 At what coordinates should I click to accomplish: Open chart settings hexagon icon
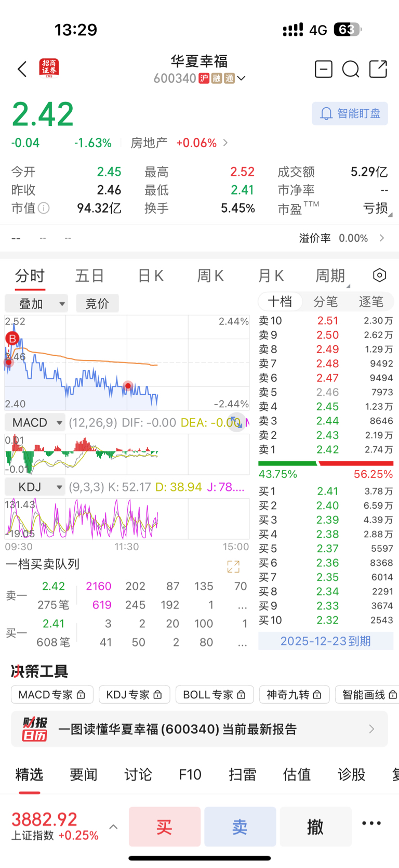[x=380, y=275]
